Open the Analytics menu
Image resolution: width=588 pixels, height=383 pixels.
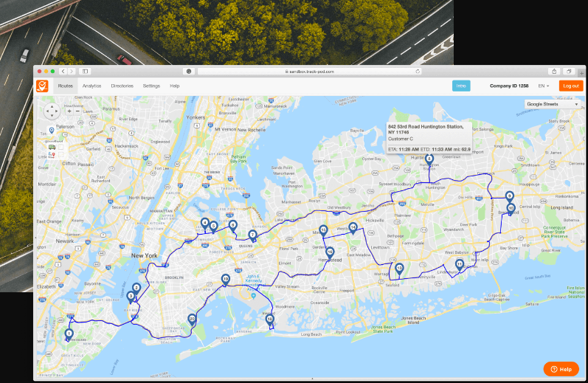coord(92,86)
